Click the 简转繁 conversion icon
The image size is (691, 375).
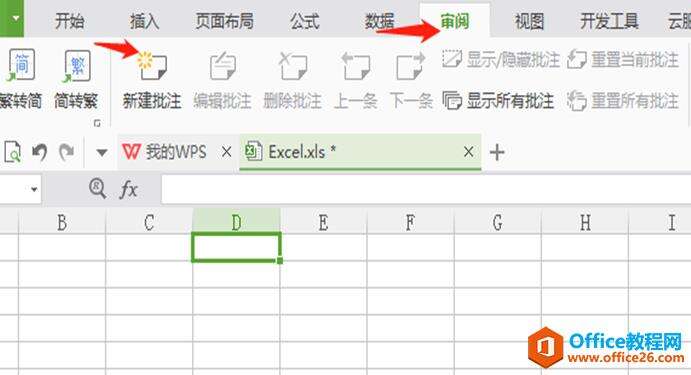(77, 65)
